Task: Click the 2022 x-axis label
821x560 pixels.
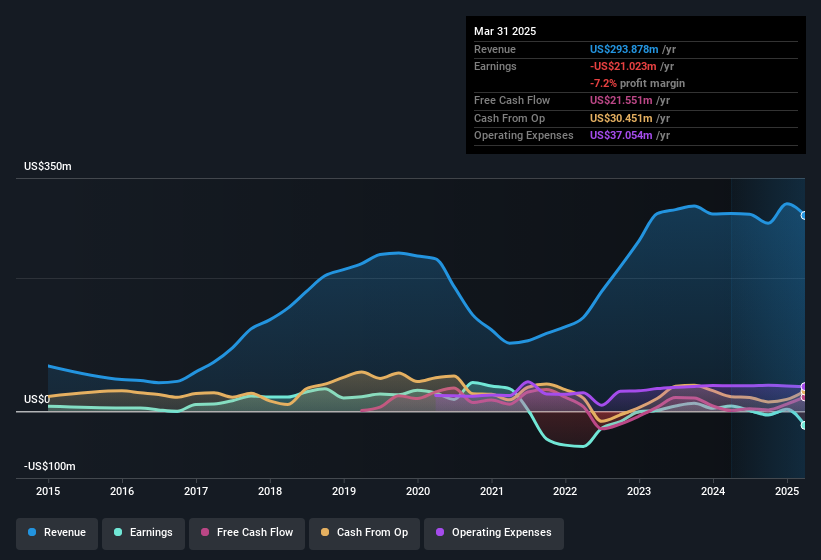Action: [565, 491]
